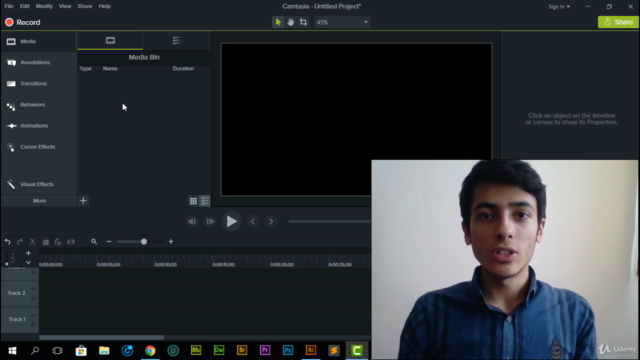Switch media bin to thumbnail grid view
Viewport: 640px width, 360px height.
(193, 201)
